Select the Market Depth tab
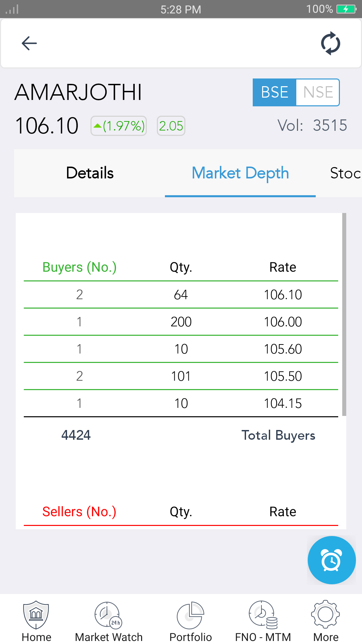Image resolution: width=362 pixels, height=644 pixels. click(x=240, y=173)
